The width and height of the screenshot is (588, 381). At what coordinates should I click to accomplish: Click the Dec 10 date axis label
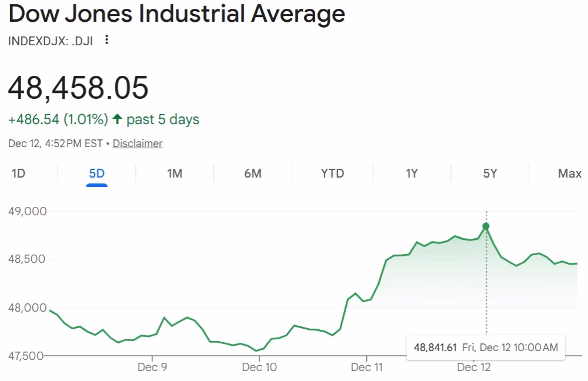(x=259, y=367)
